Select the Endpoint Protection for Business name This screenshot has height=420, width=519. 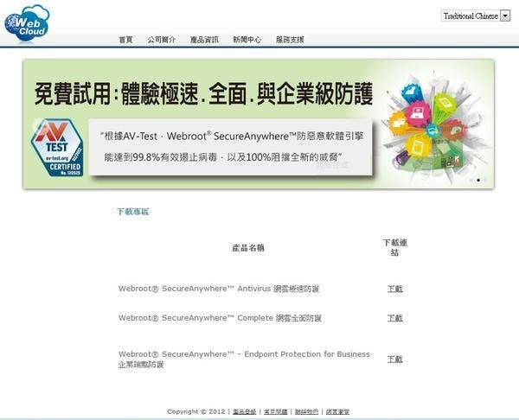(244, 360)
